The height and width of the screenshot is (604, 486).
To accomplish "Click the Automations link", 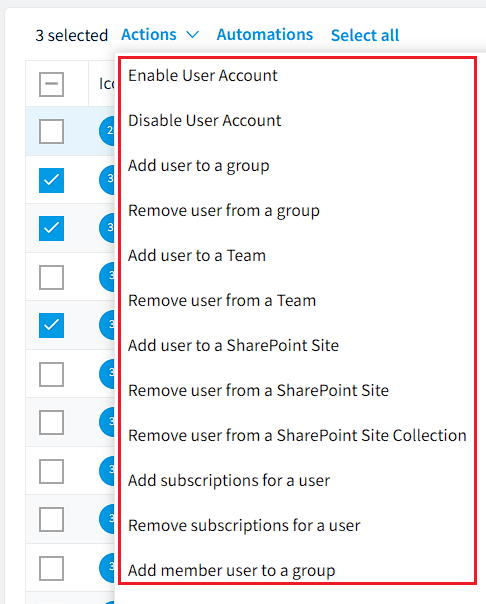I will tap(265, 35).
